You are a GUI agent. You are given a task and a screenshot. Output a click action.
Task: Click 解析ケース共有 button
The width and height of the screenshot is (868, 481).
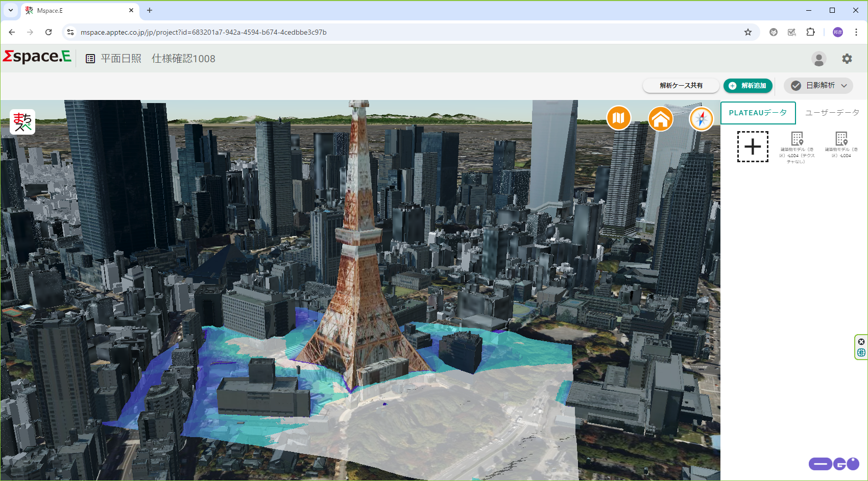pos(681,86)
